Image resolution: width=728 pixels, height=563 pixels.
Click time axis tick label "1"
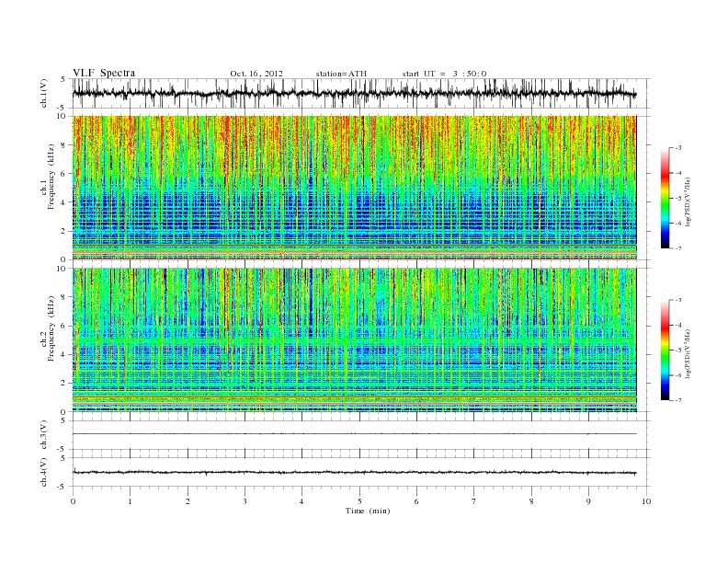coord(131,501)
